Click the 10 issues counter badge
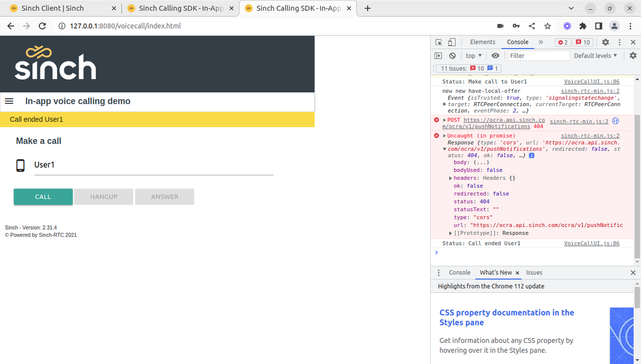 [583, 43]
